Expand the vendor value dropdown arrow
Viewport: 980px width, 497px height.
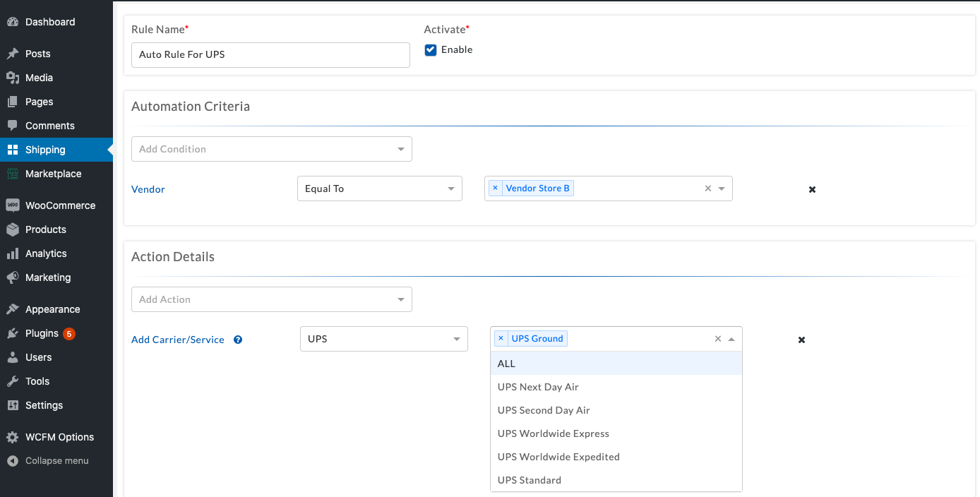click(x=722, y=188)
